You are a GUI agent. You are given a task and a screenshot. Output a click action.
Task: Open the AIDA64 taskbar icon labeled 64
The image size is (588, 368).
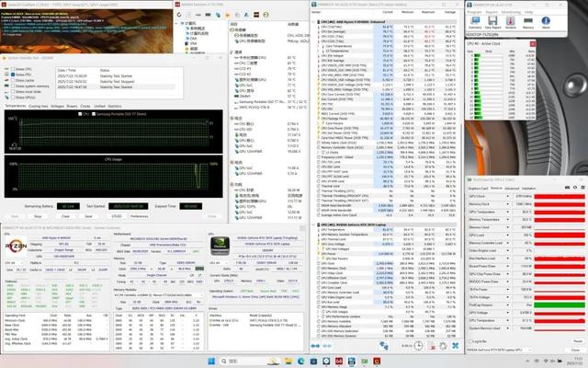(339, 362)
